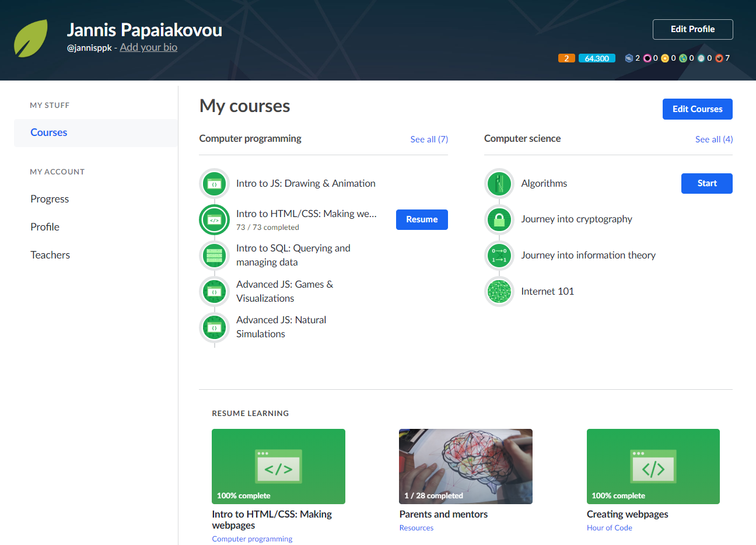This screenshot has width=756, height=545.
Task: Open Journey into cryptography
Action: 576,219
